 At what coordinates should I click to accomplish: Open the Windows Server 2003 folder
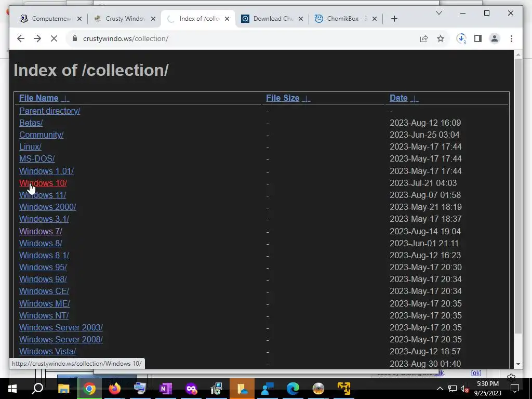point(61,327)
